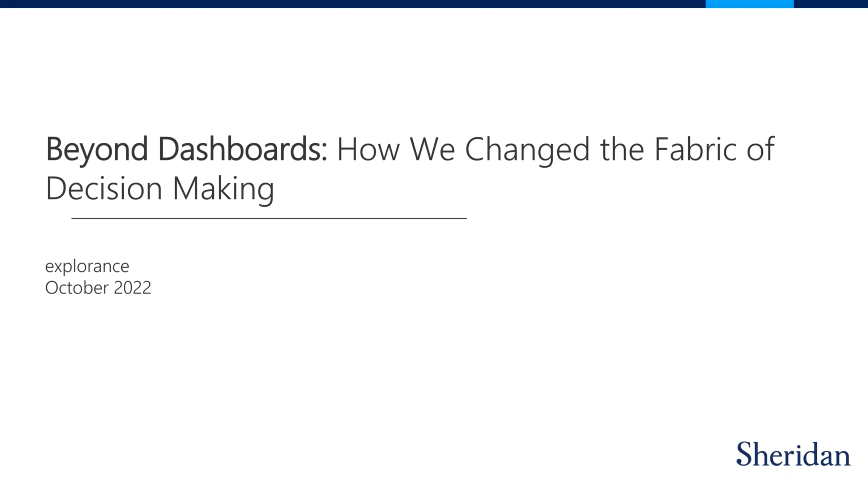Click the word "Fabric" in the title
The height and width of the screenshot is (488, 868).
(695, 150)
